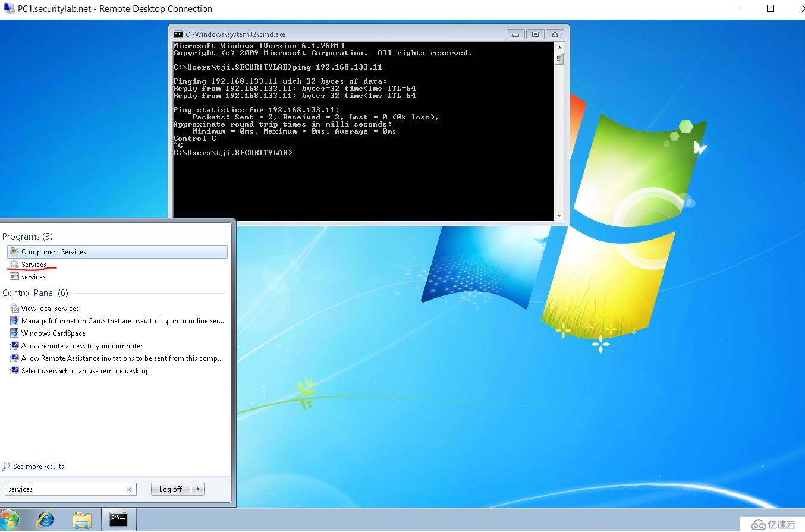The width and height of the screenshot is (805, 532).
Task: Click the ping 192.168.133.11 command line
Action: coord(278,67)
